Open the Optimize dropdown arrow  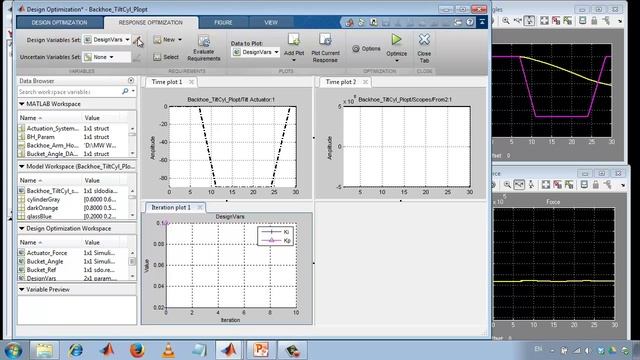397,61
